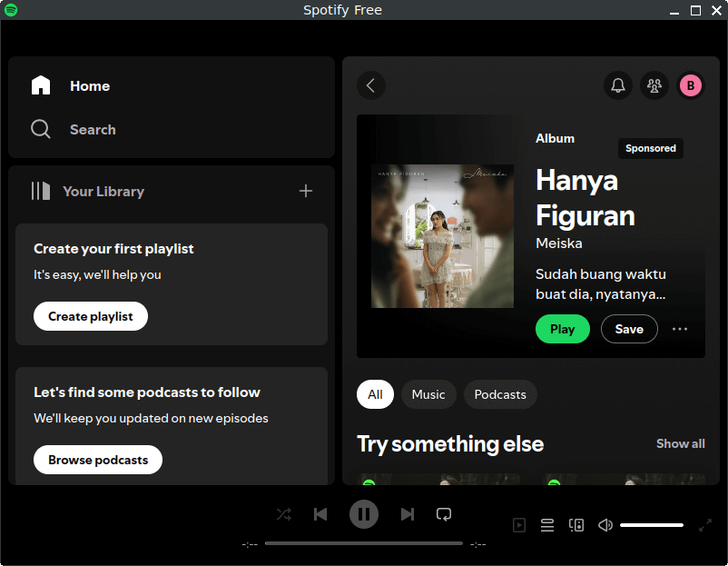This screenshot has height=566, width=728.
Task: Open the Meiska artist link
Action: point(559,243)
